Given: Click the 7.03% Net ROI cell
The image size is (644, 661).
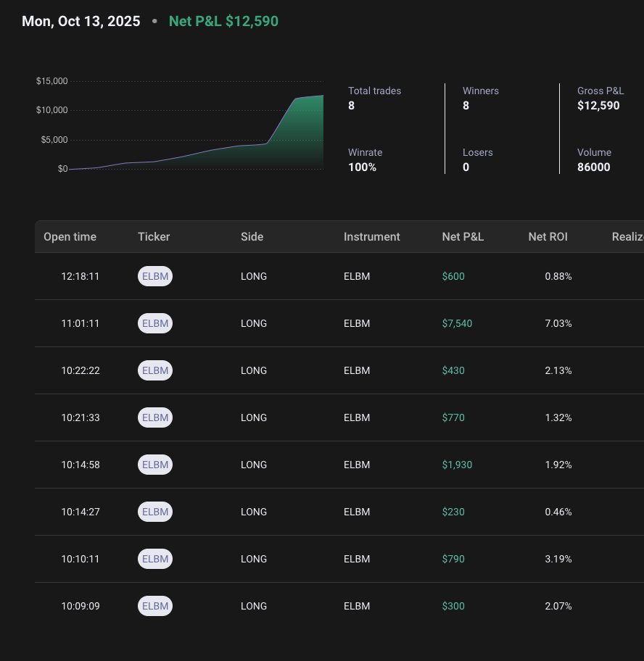Looking at the screenshot, I should (x=558, y=323).
